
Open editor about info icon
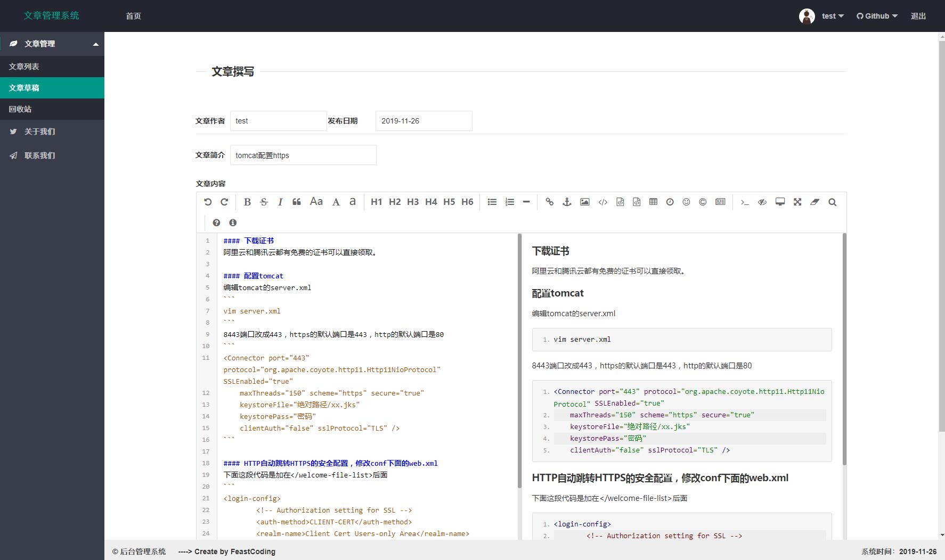233,223
